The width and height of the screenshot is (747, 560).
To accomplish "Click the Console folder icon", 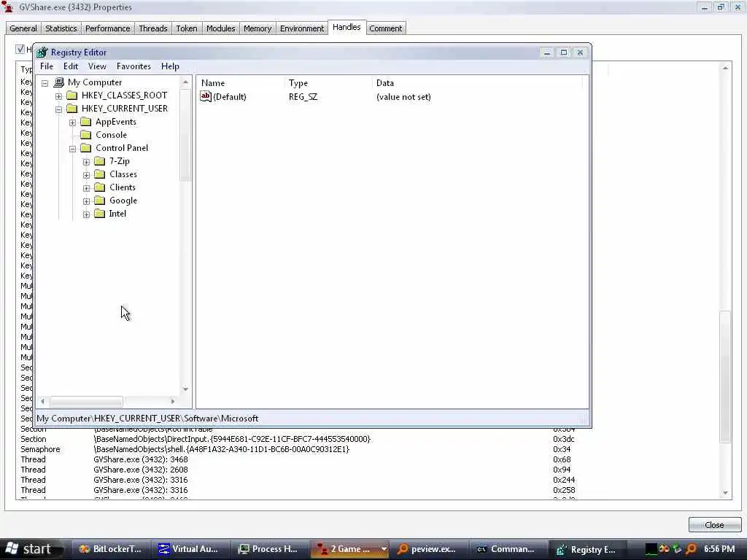I will [x=86, y=135].
